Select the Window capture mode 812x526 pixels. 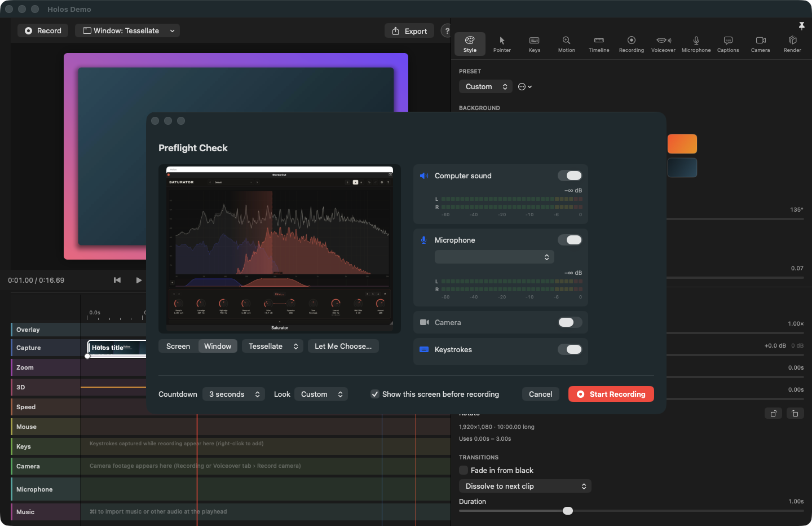pos(218,346)
